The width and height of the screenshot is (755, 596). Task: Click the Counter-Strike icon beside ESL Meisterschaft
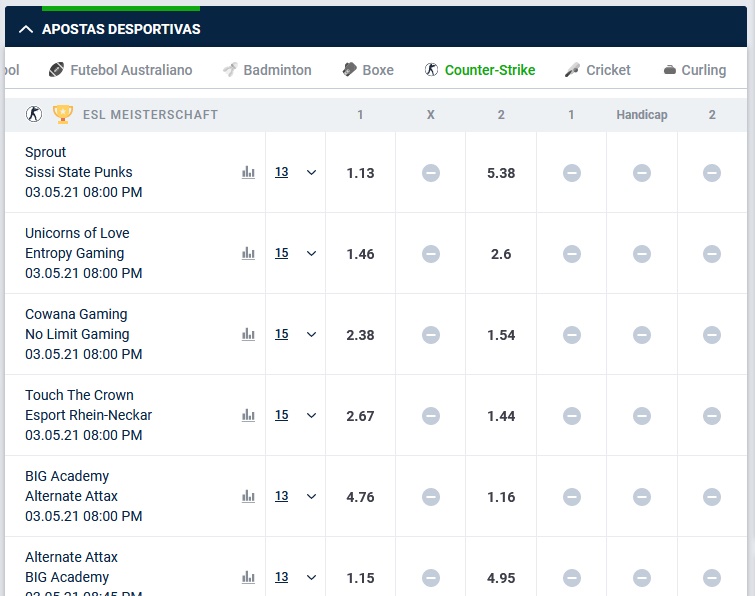click(34, 114)
